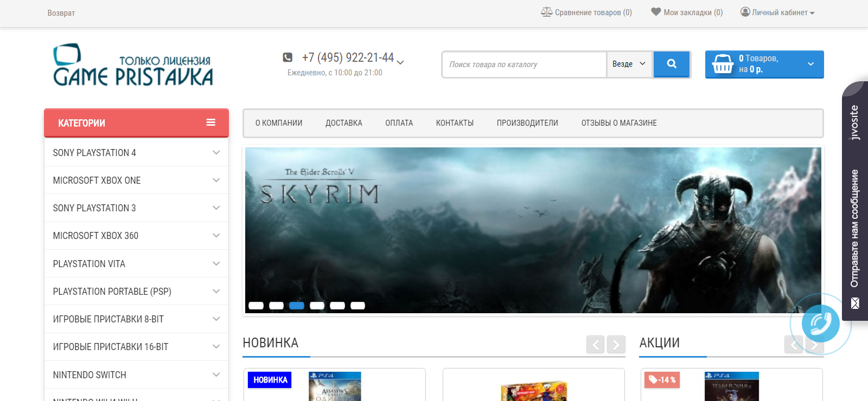Click the hamburger icon in Категории header
The width and height of the screenshot is (868, 401).
[211, 122]
